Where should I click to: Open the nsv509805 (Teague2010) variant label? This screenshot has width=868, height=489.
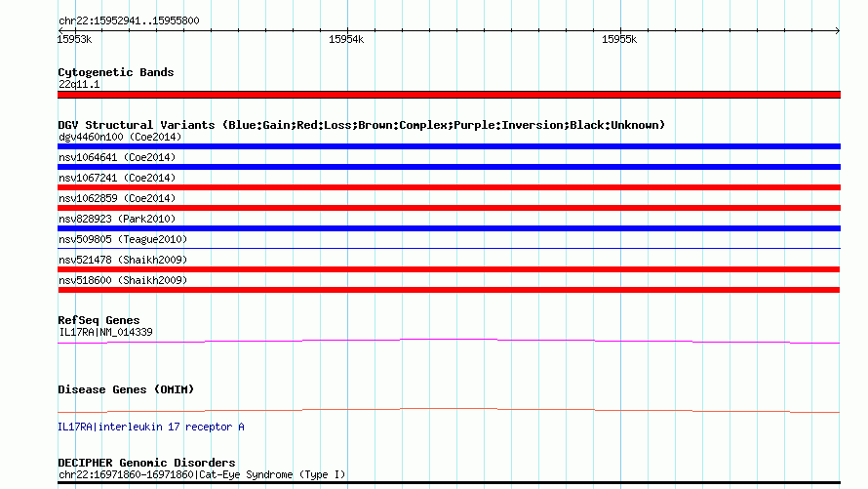tap(123, 239)
